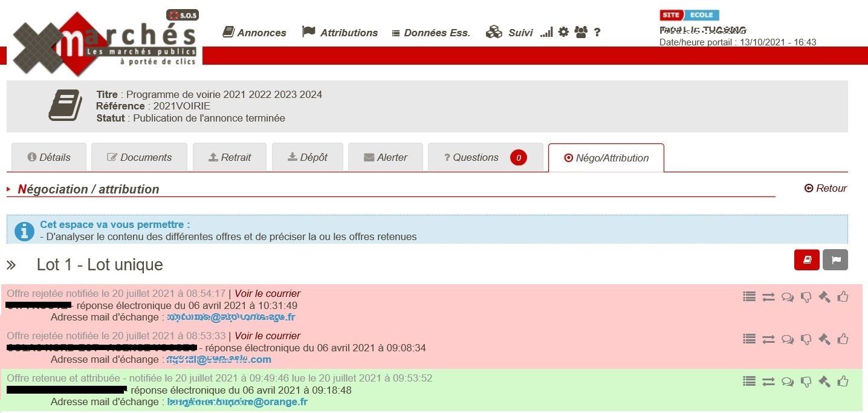Open the signal bars statistics icon
Screen dimensions: 868x413
(x=546, y=32)
